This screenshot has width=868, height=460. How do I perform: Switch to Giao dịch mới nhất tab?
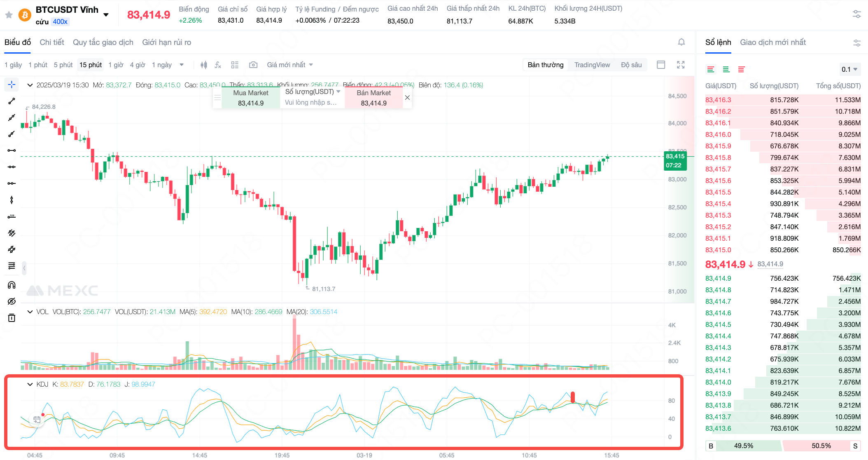click(x=773, y=42)
